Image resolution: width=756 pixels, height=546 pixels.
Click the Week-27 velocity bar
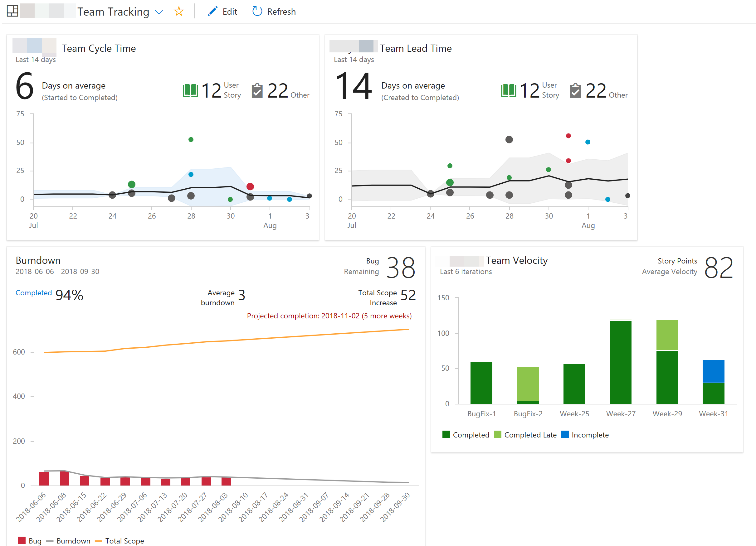(x=620, y=362)
